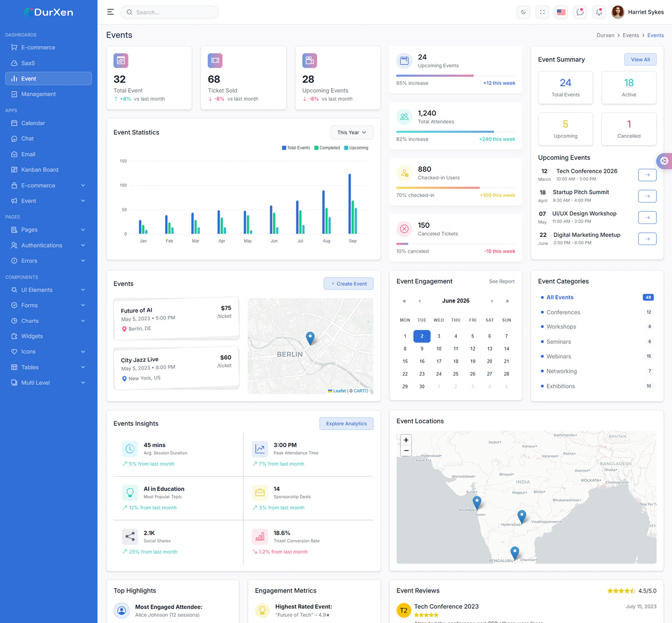The width and height of the screenshot is (672, 623).
Task: Expand Icons submenu
Action: 48,352
